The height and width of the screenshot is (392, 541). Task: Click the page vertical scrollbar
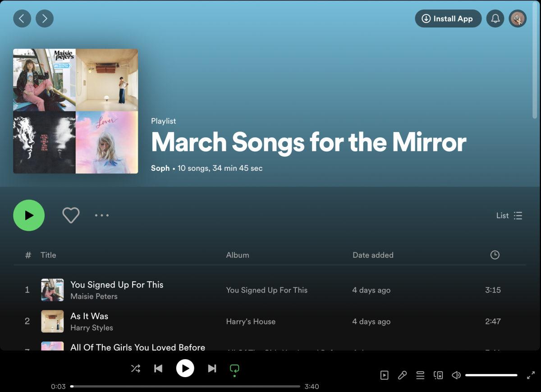click(x=535, y=61)
